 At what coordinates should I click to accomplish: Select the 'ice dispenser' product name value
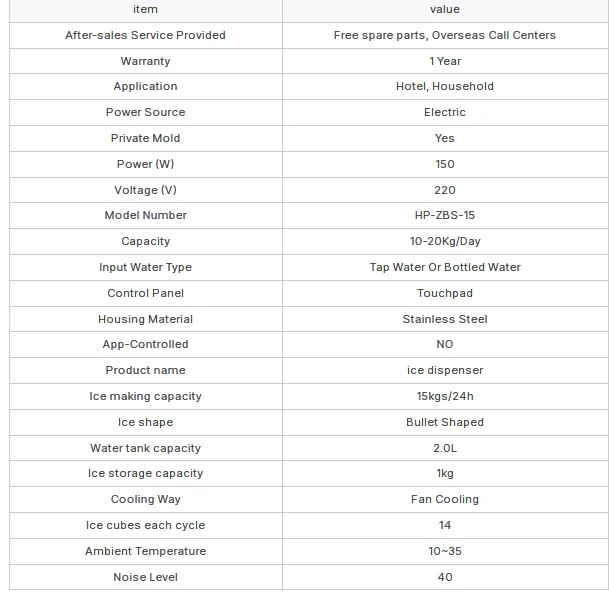(445, 370)
